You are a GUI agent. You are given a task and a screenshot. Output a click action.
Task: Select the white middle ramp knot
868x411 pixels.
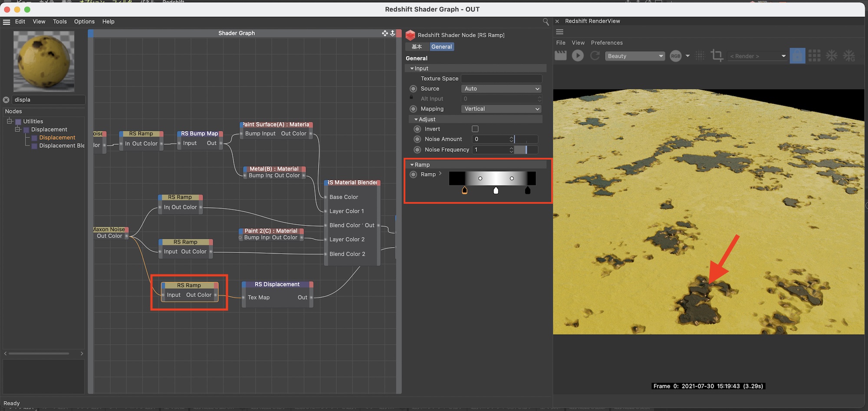coord(496,190)
